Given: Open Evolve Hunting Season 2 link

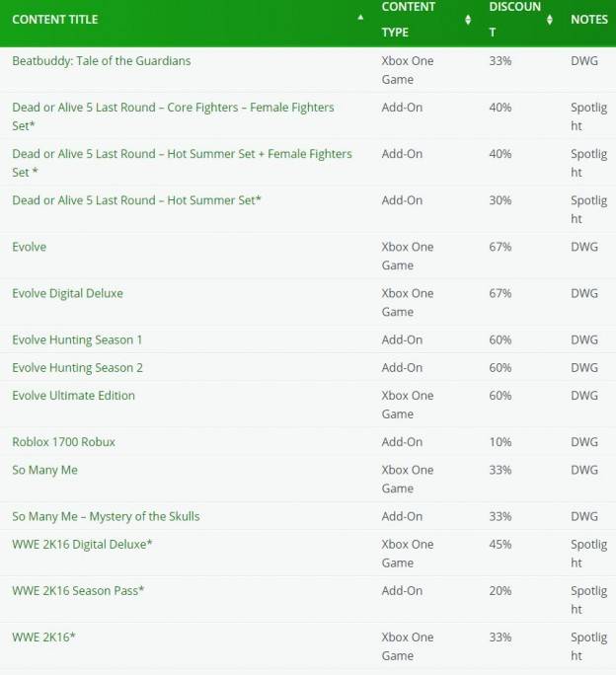Looking at the screenshot, I should [78, 368].
